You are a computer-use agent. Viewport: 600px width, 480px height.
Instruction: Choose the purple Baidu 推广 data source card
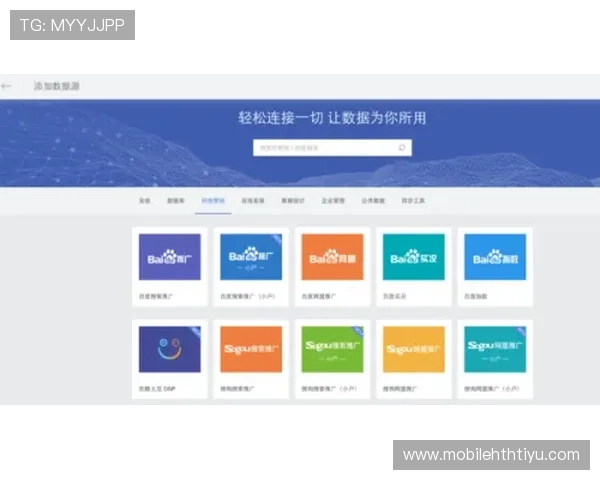pos(170,267)
